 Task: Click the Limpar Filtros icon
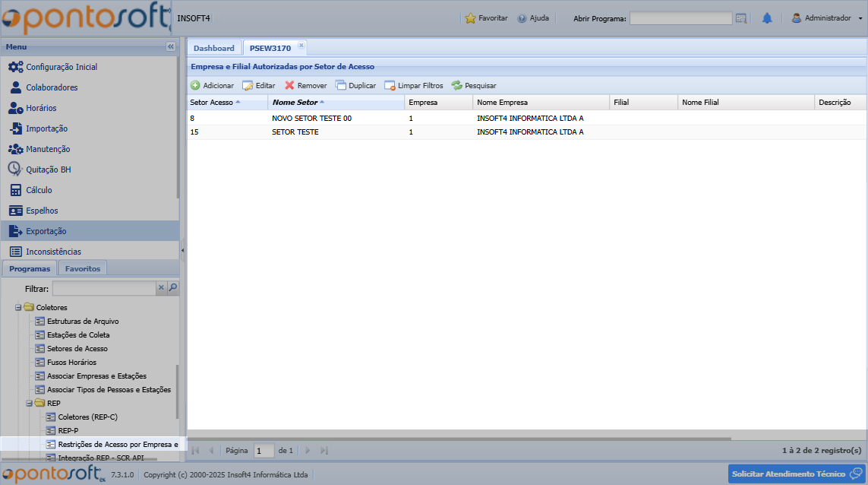[x=390, y=86]
